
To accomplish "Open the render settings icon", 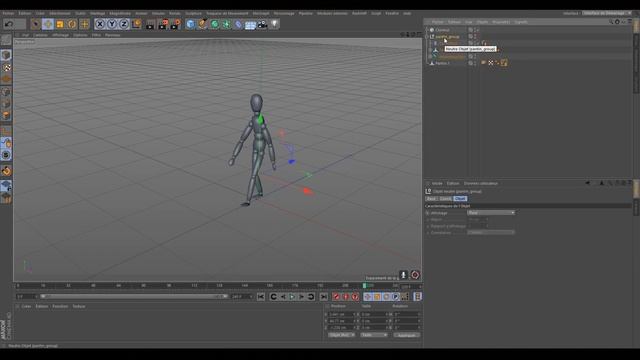I will point(176,24).
